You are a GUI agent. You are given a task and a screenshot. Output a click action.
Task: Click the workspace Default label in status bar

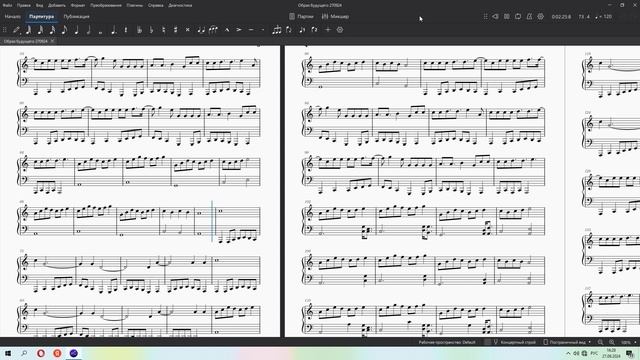447,342
